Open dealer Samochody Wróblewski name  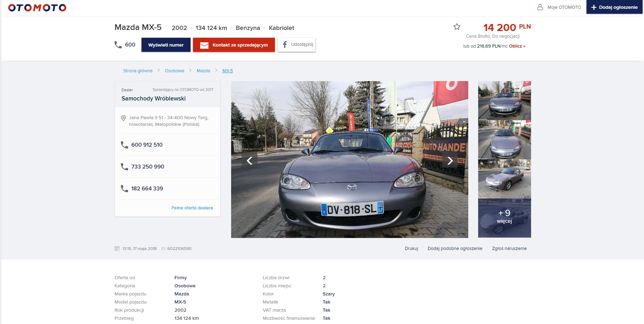[x=154, y=98]
